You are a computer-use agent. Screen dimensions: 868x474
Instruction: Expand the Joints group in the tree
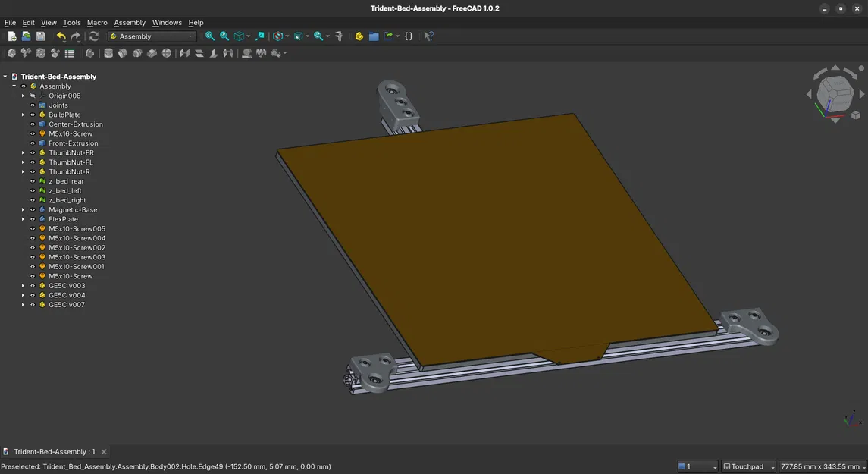click(23, 105)
